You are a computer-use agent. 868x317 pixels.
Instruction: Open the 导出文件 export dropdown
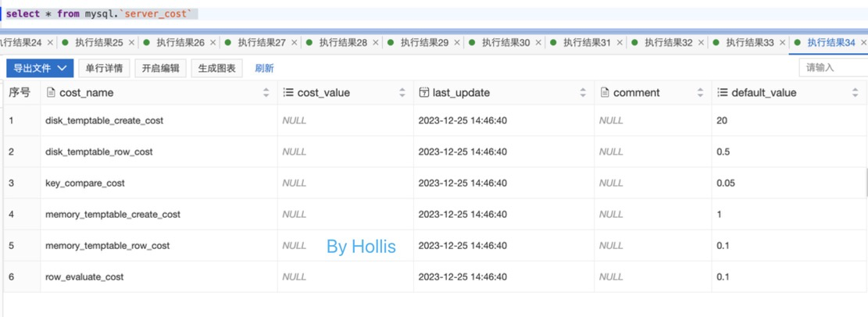pyautogui.click(x=40, y=69)
